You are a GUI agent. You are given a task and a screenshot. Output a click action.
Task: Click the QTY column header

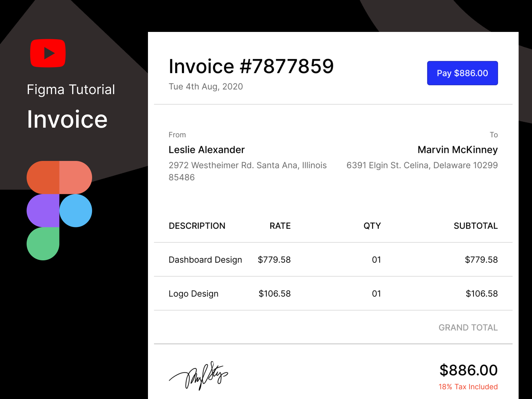point(372,226)
